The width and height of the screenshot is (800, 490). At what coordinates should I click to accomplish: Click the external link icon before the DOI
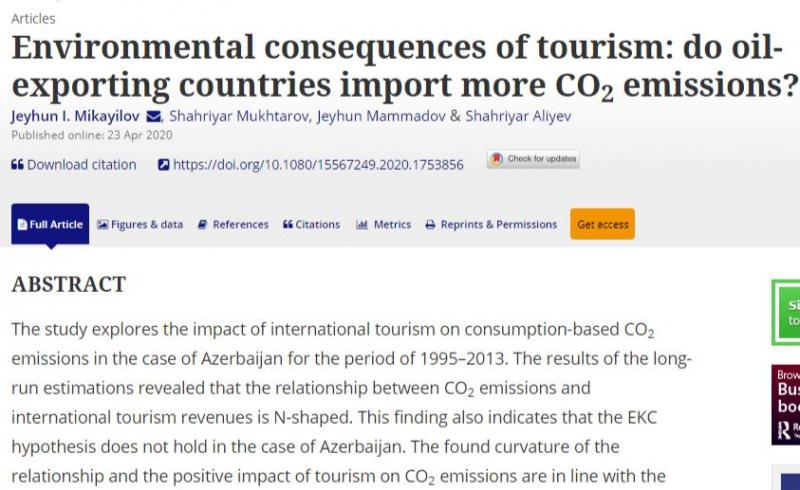[163, 165]
